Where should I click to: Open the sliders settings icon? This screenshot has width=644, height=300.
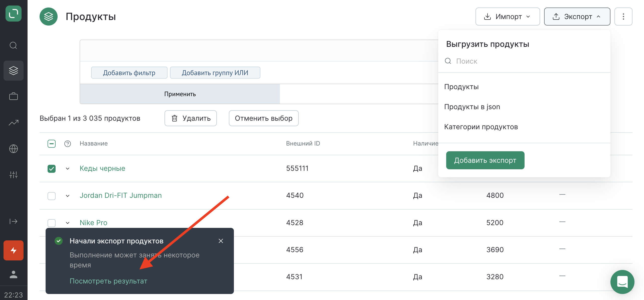[x=14, y=175]
